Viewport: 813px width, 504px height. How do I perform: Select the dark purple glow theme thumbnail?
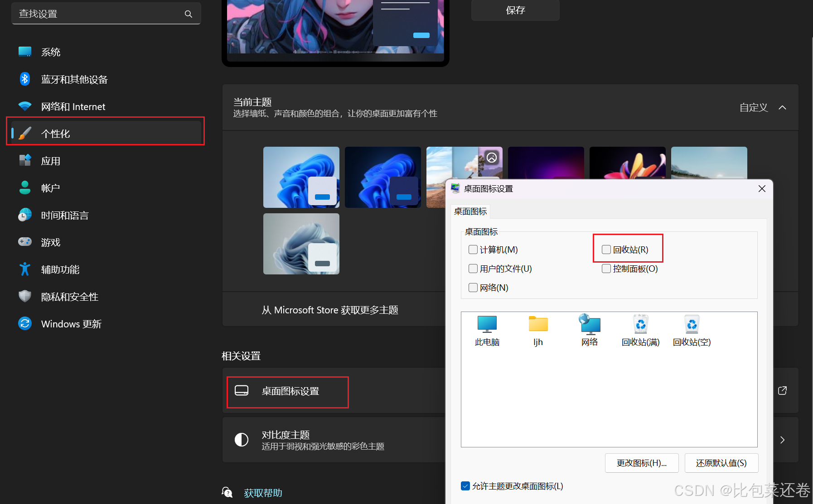546,163
